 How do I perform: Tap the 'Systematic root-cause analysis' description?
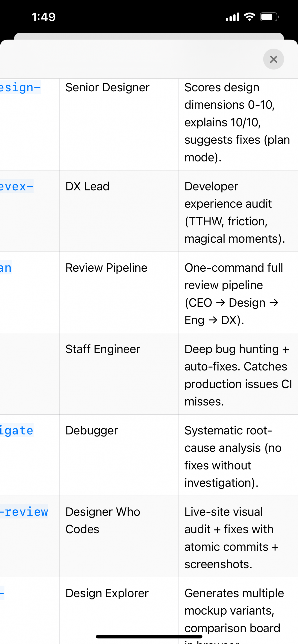[233, 457]
